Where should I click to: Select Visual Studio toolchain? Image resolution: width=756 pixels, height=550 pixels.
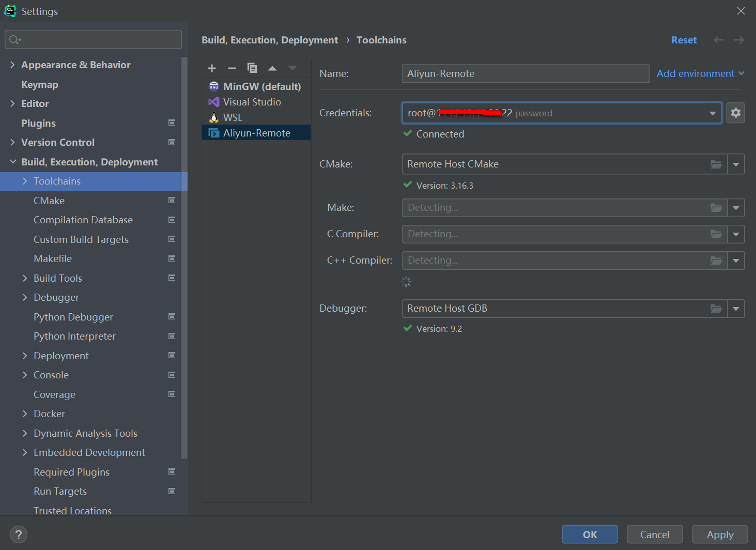click(256, 102)
